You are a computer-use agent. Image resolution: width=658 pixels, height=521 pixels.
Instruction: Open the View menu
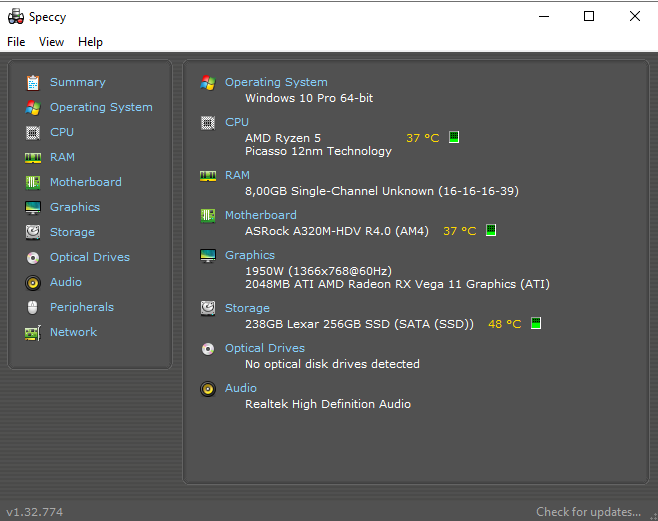[51, 42]
